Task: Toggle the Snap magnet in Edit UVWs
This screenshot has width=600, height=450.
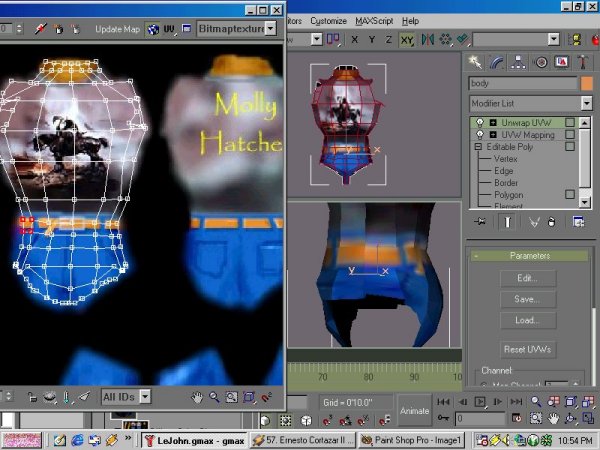Action: pos(266,398)
